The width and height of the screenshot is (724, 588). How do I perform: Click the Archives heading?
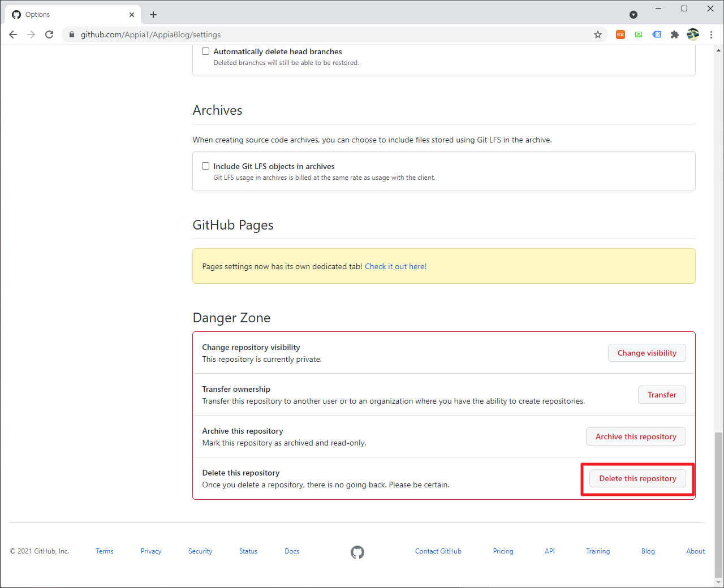pos(217,110)
